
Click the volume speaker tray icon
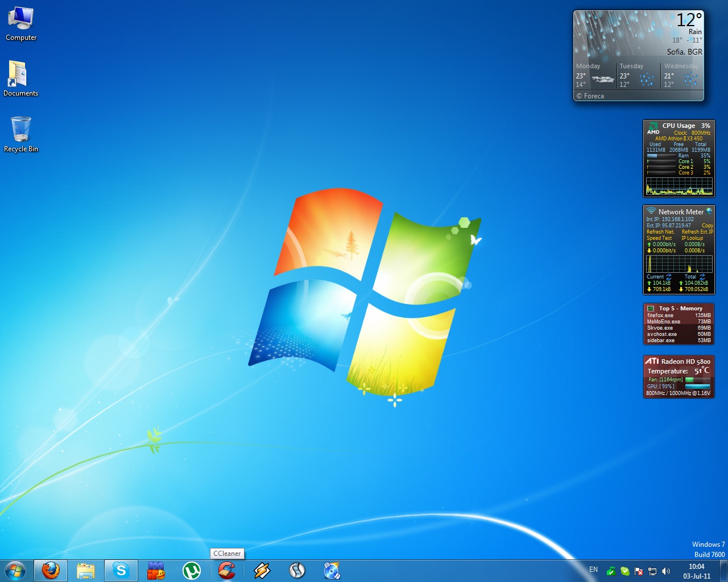(x=666, y=571)
